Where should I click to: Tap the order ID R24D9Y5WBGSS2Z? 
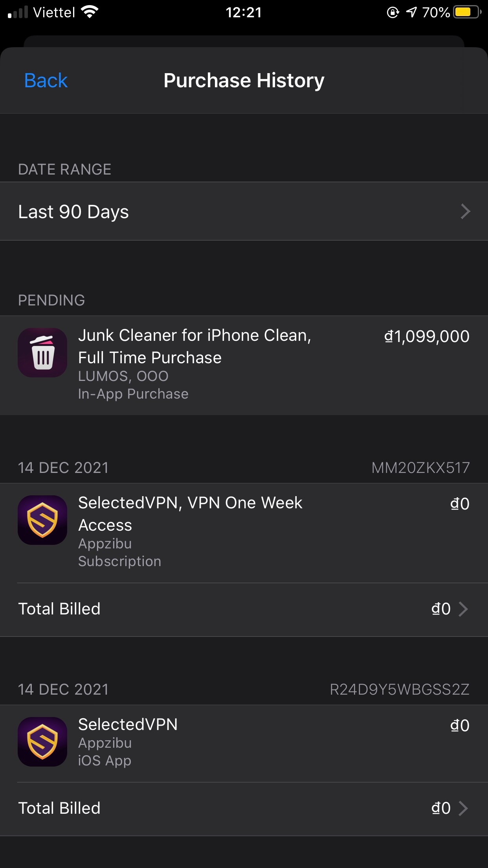(x=400, y=690)
